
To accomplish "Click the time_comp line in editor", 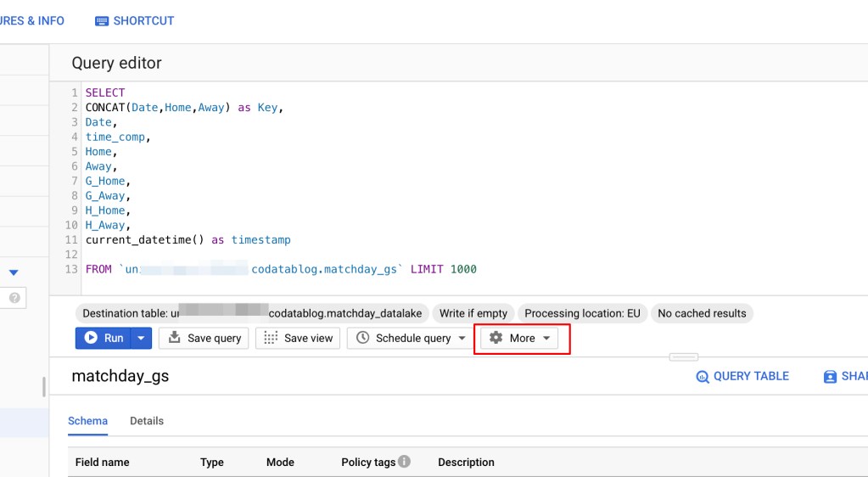I will (x=117, y=137).
